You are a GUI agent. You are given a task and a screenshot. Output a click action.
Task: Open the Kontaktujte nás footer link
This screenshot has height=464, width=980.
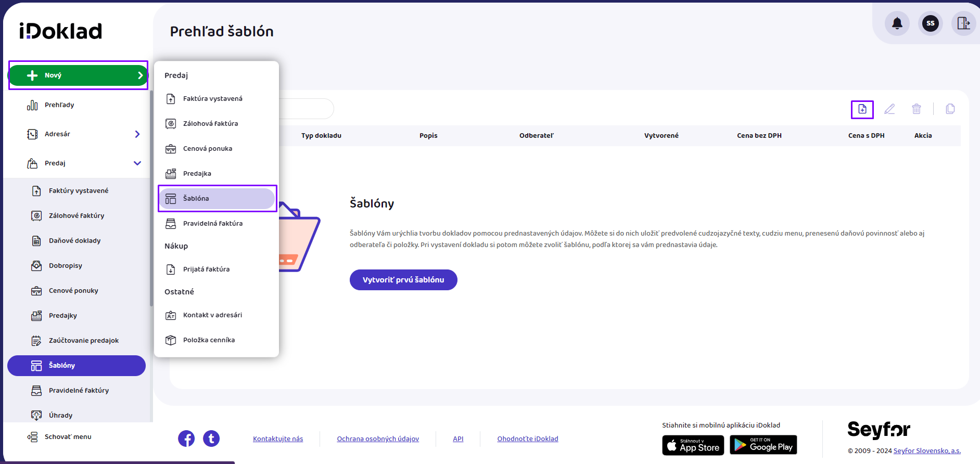278,439
